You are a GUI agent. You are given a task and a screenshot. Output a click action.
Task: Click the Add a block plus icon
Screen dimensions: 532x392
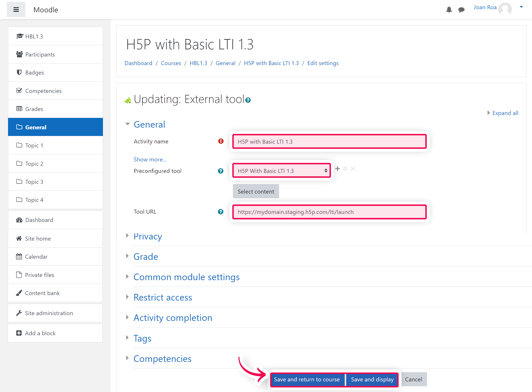tap(19, 333)
